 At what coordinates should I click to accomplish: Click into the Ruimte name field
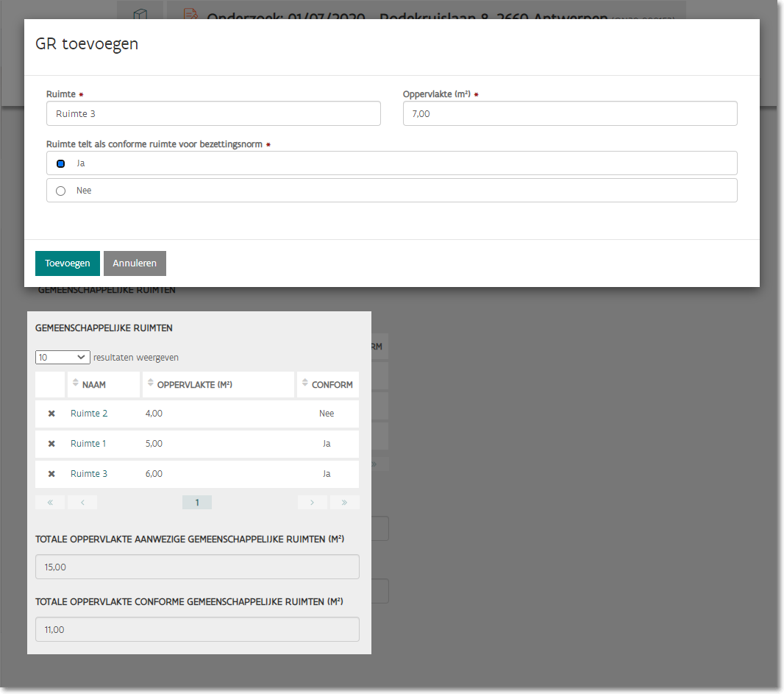(213, 114)
